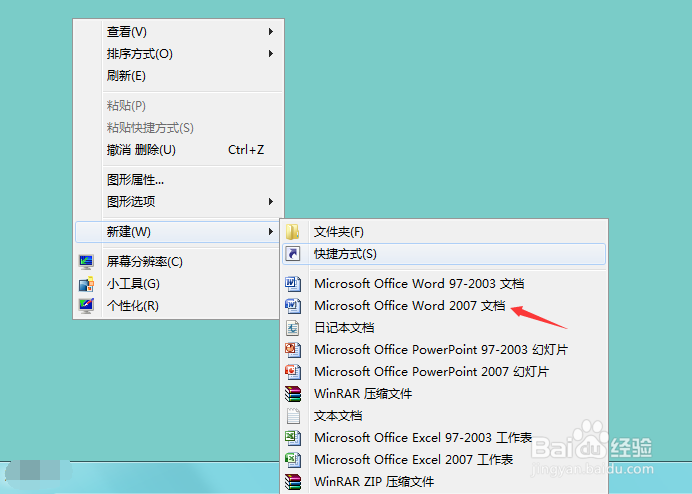This screenshot has width=692, height=494.
Task: Create new 日记本文档
Action: (444, 328)
